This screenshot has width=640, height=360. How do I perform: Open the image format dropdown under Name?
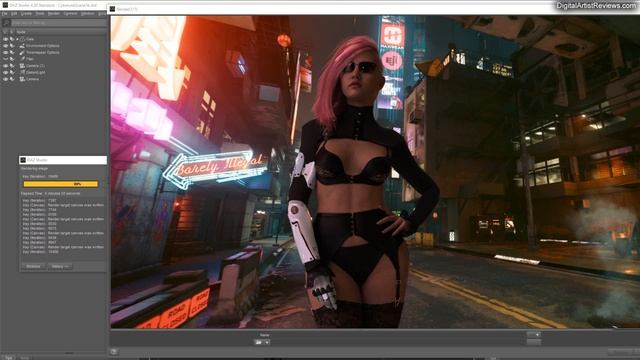click(262, 342)
